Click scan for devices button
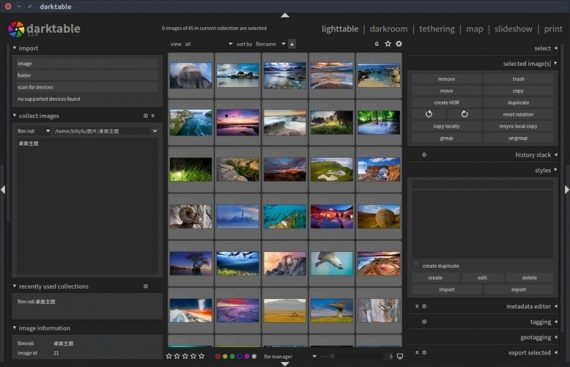570x367 pixels. (87, 87)
